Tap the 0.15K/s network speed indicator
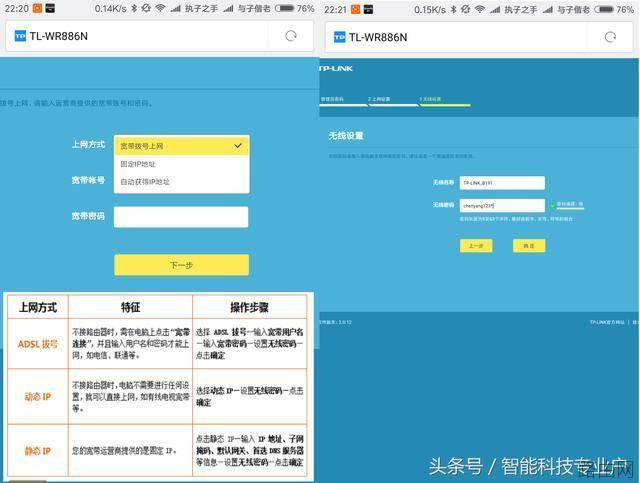The image size is (640, 483). click(x=430, y=9)
